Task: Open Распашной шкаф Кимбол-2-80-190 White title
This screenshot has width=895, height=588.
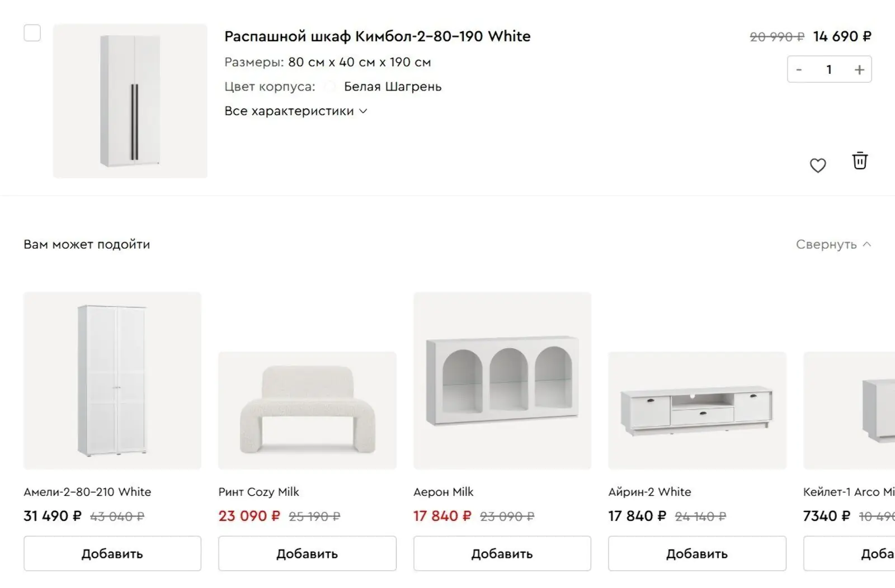Action: click(x=377, y=36)
